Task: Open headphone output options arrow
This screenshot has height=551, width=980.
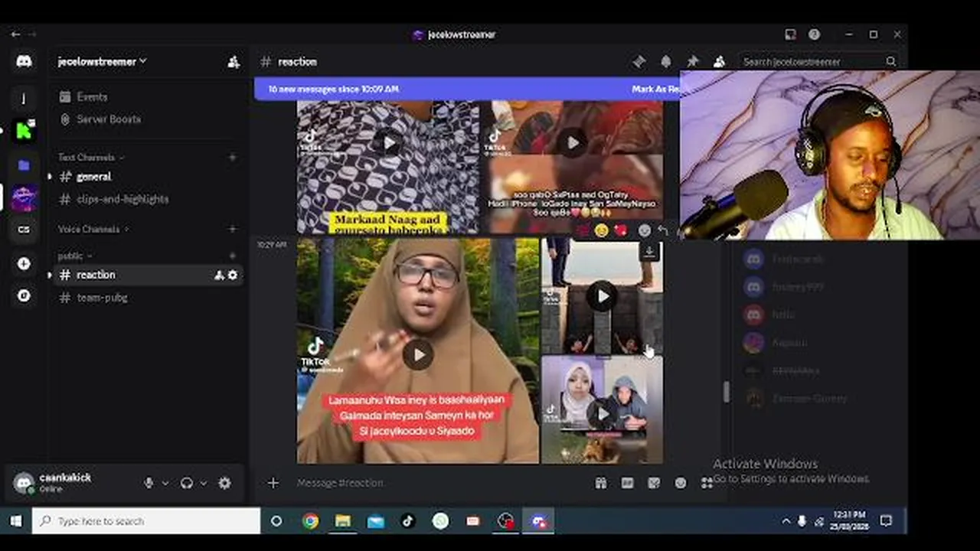Action: coord(203,483)
